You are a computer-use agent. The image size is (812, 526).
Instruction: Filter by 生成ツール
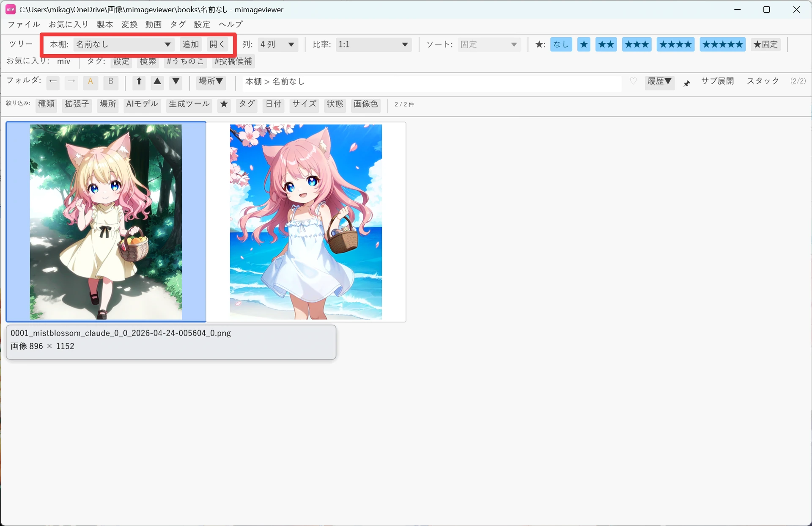(189, 104)
